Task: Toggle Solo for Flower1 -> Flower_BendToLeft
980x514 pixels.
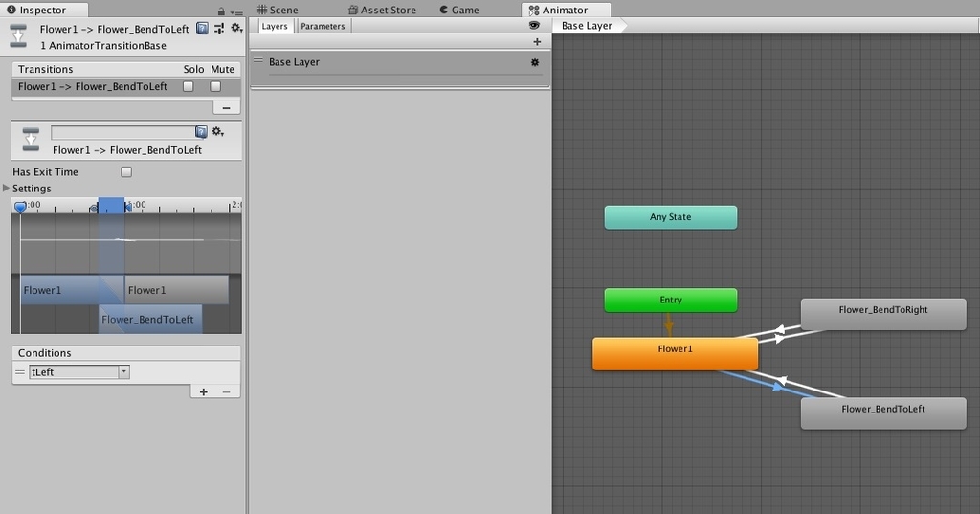Action: tap(189, 86)
